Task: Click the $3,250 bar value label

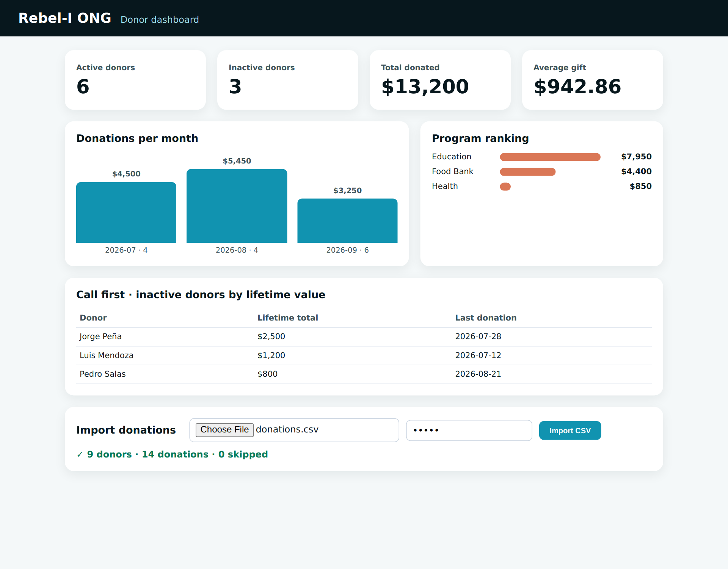Action: pos(347,190)
